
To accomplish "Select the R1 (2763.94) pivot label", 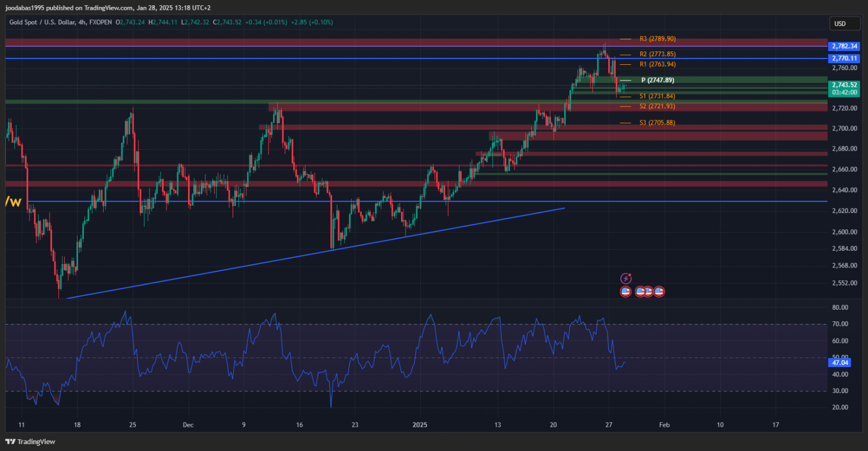I will tap(657, 64).
